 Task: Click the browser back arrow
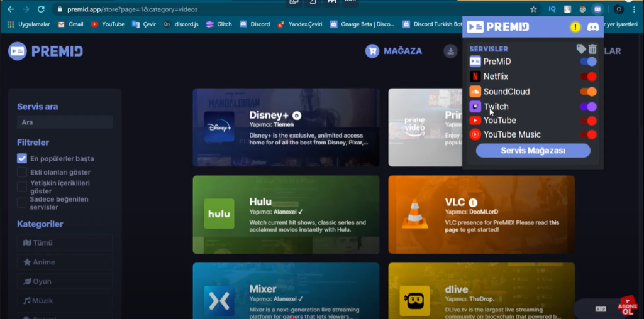pos(11,9)
